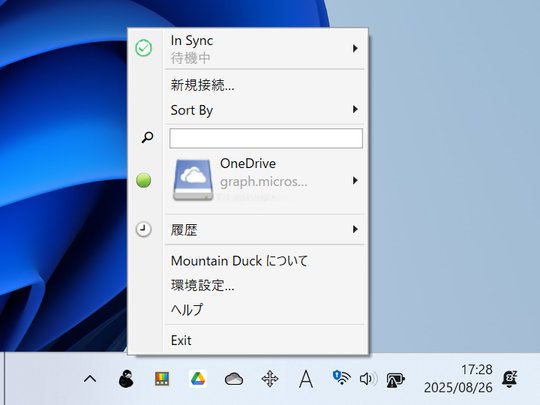Click the history clock icon
Image resolution: width=540 pixels, height=405 pixels.
click(144, 229)
